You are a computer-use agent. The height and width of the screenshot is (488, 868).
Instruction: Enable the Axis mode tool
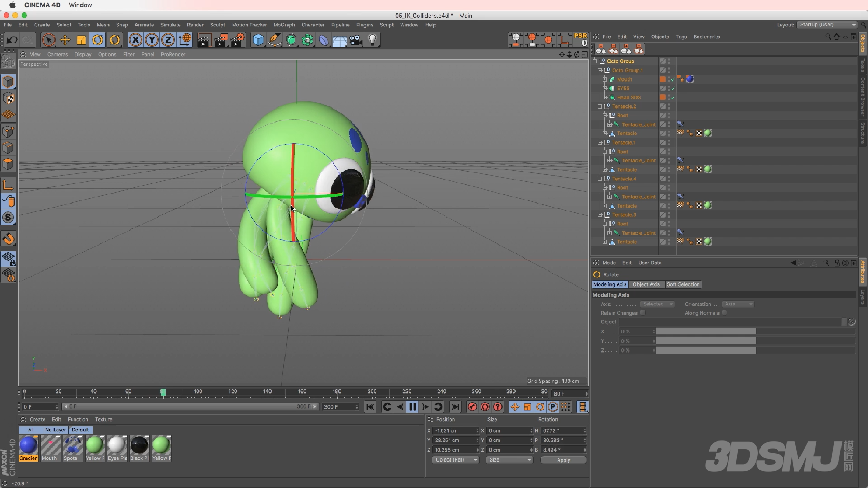pyautogui.click(x=8, y=185)
